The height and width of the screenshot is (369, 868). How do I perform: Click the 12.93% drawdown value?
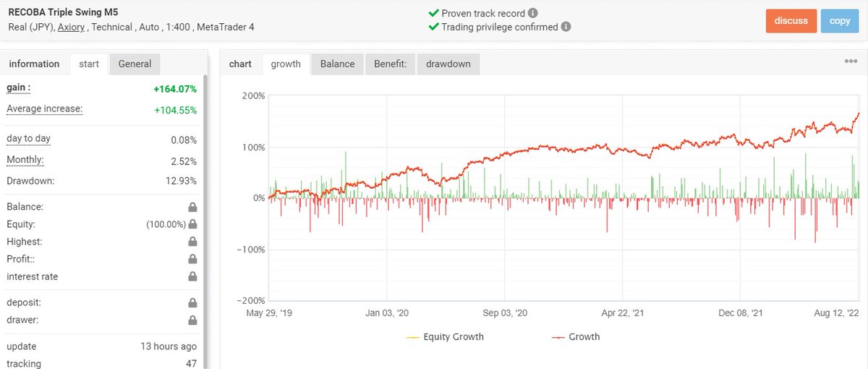click(181, 180)
